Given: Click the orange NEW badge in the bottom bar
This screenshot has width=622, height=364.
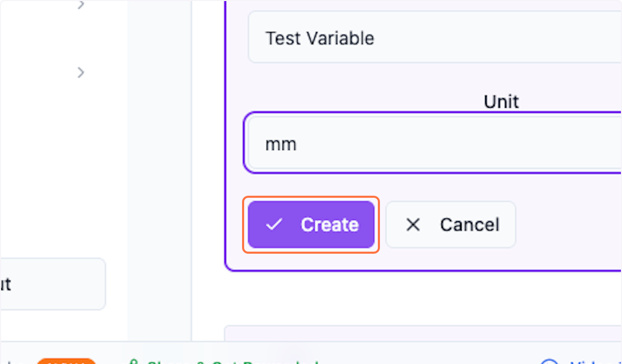Looking at the screenshot, I should (66, 362).
